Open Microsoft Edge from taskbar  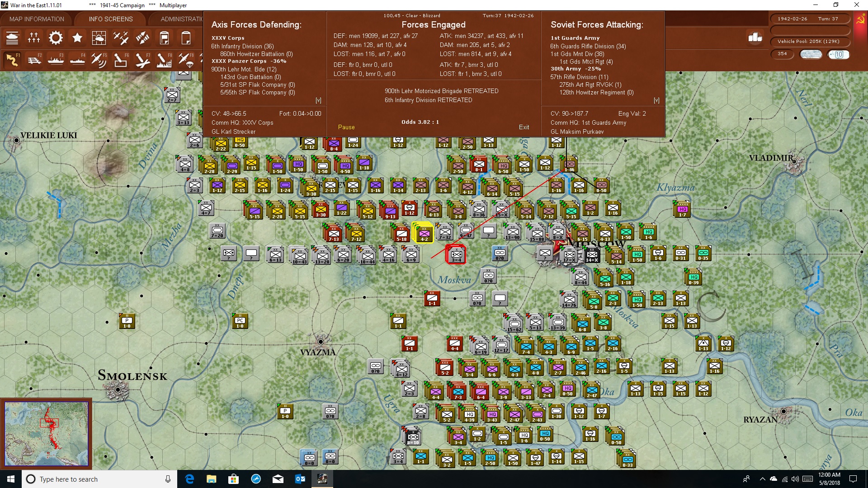189,479
